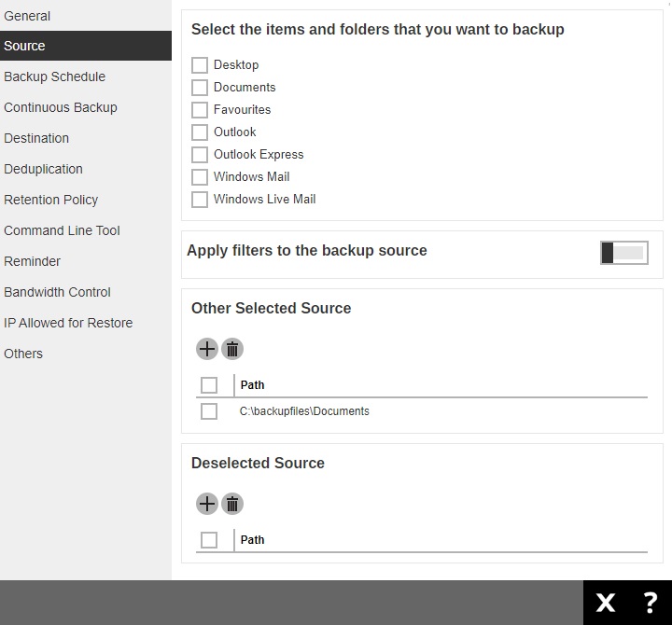The image size is (672, 625).
Task: Go to Retention Policy
Action: (x=86, y=200)
